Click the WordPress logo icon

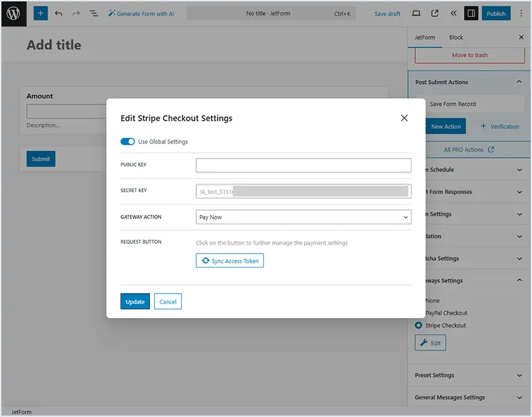14,13
